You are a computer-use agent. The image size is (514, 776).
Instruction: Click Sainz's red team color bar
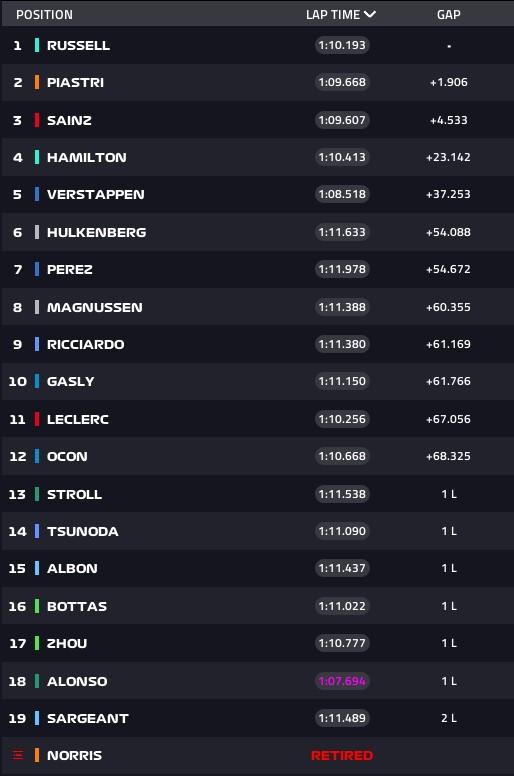click(37, 120)
